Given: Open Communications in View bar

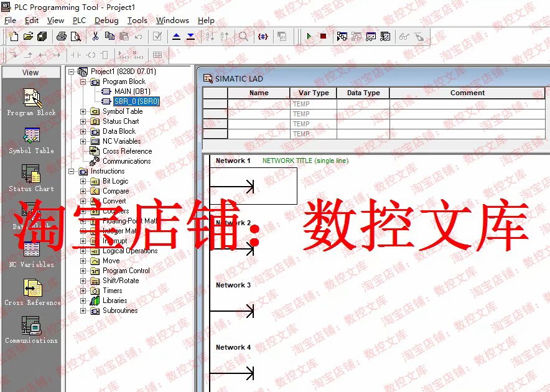Looking at the screenshot, I should point(32,330).
